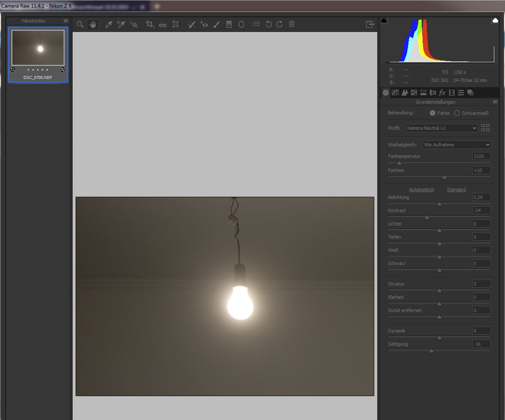Rotate image counterclockwise
Image resolution: width=505 pixels, height=420 pixels.
(268, 24)
